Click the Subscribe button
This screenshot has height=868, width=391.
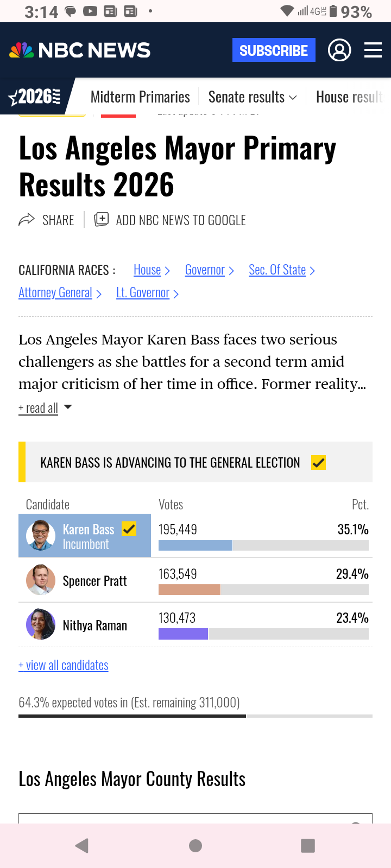[x=274, y=50]
